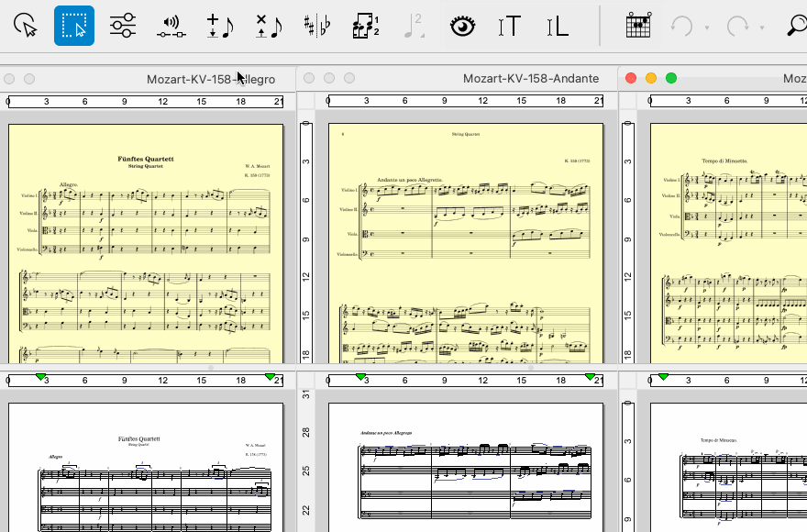Open the mixer sliders settings
This screenshot has height=532, width=807.
[x=122, y=26]
